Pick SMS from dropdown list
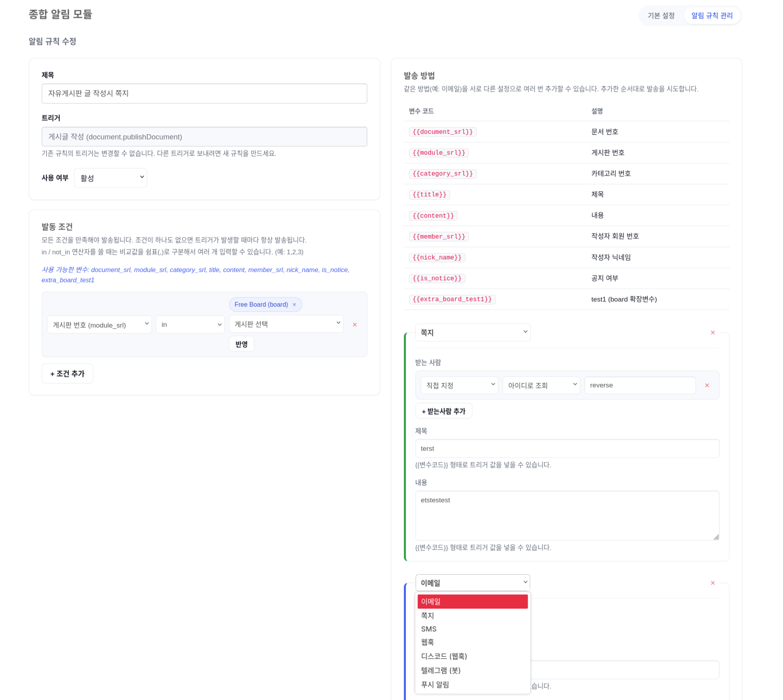783x700 pixels. click(472, 629)
